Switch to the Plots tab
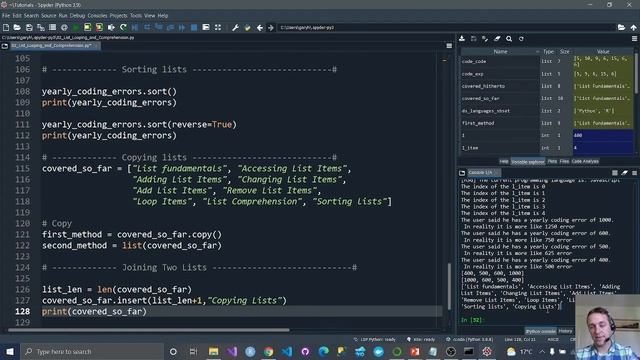Screen dimensions: 640x360 [x=552, y=162]
